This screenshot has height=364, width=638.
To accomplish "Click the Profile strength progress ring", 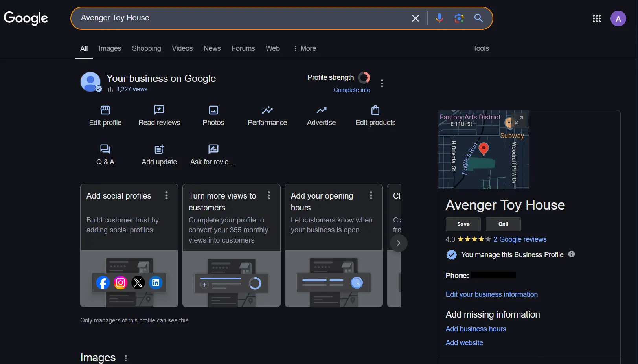I will (x=364, y=77).
